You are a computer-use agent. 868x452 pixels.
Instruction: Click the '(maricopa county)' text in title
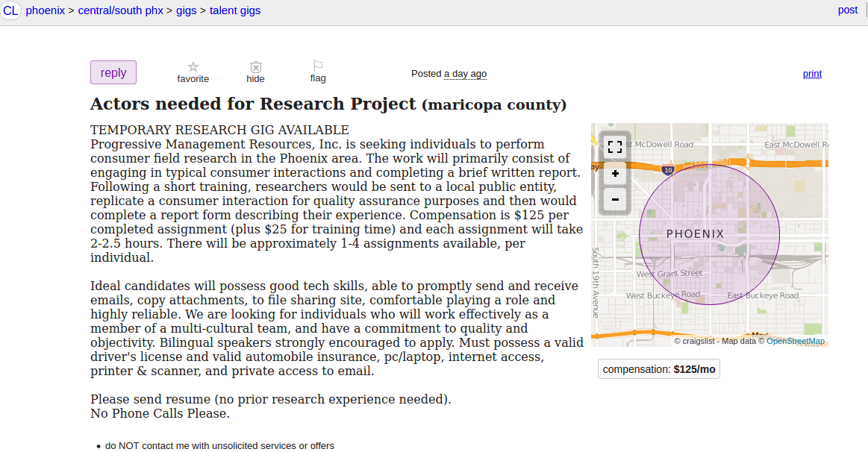(494, 104)
